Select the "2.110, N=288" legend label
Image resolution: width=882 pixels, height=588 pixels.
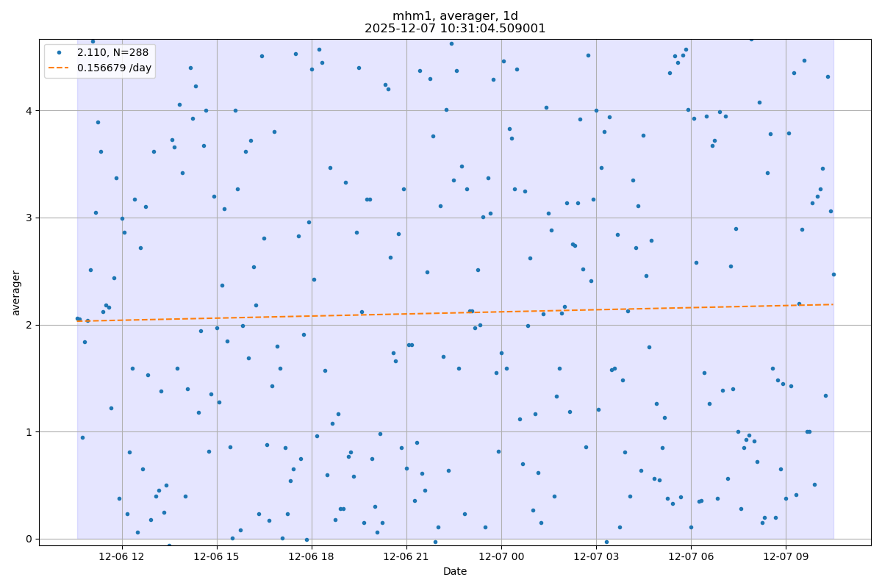(x=112, y=54)
